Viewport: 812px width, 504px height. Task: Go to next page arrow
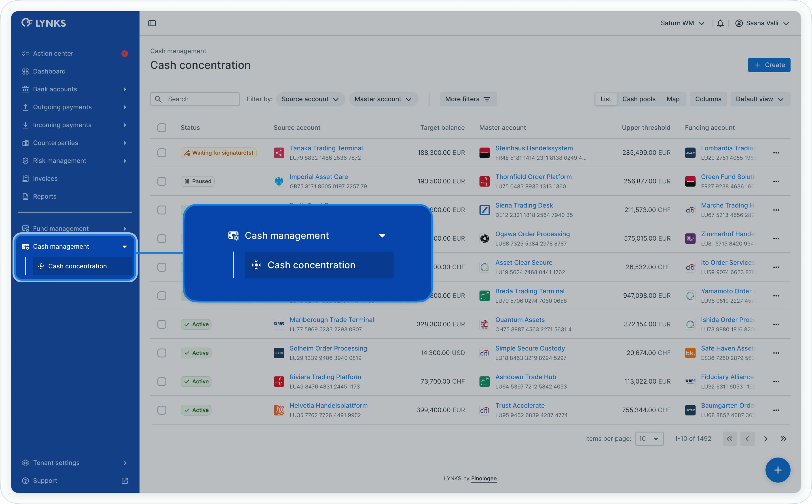[766, 439]
